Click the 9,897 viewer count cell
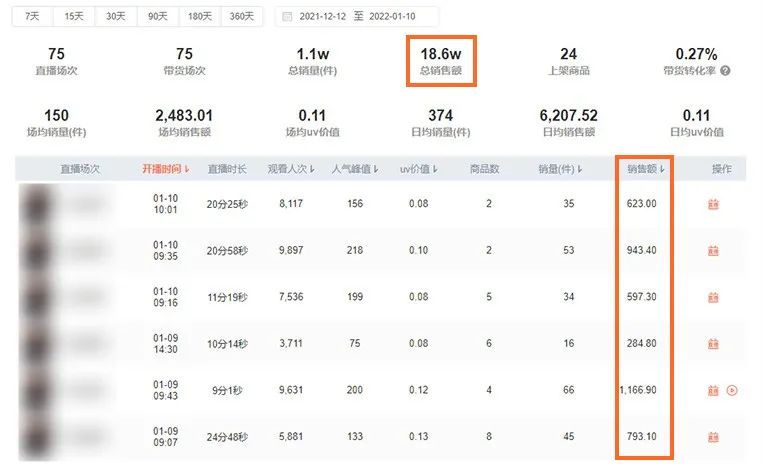 [x=291, y=251]
